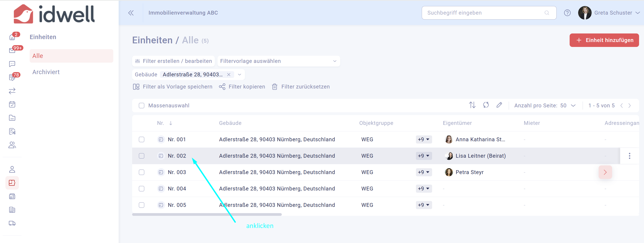Click Filter zurücksetzen
Viewport: 644px width, 243px height.
tap(301, 87)
